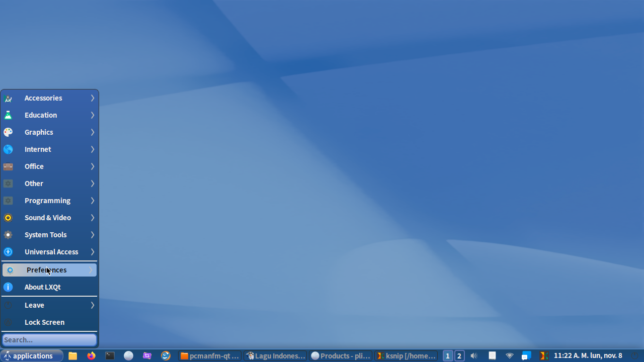This screenshot has height=362, width=644.
Task: Switch to Products - pli… taskbar window
Action: point(341,356)
